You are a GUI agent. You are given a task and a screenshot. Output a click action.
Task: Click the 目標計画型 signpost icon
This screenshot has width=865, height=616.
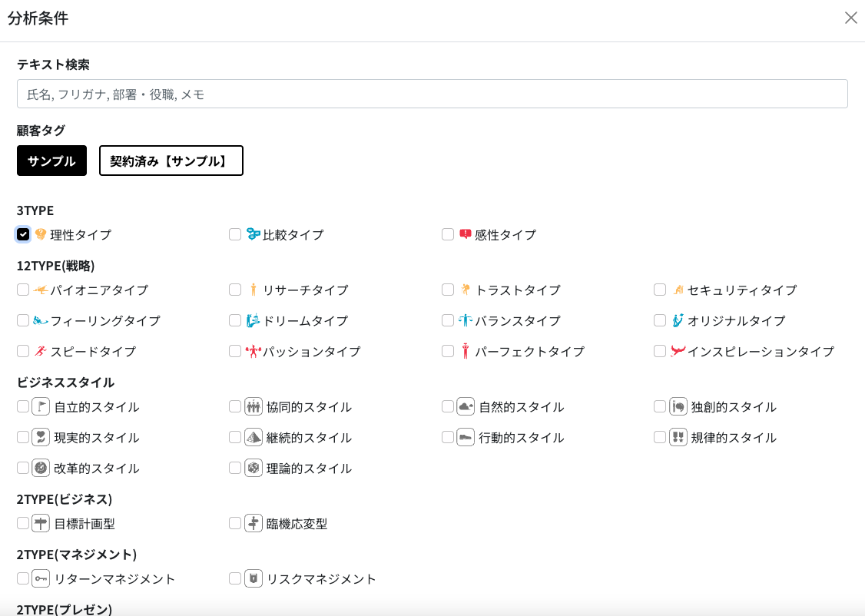tap(41, 523)
